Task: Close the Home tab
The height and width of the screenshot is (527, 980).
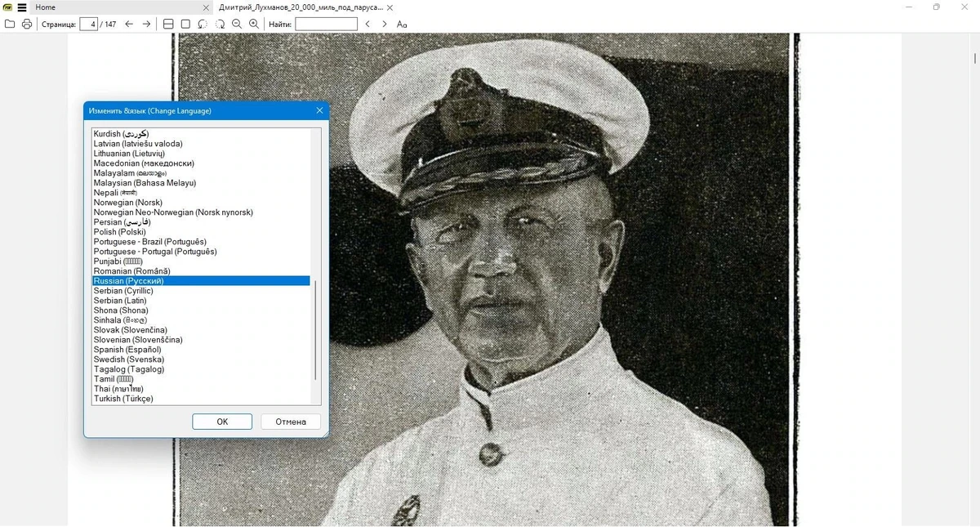Action: tap(204, 7)
